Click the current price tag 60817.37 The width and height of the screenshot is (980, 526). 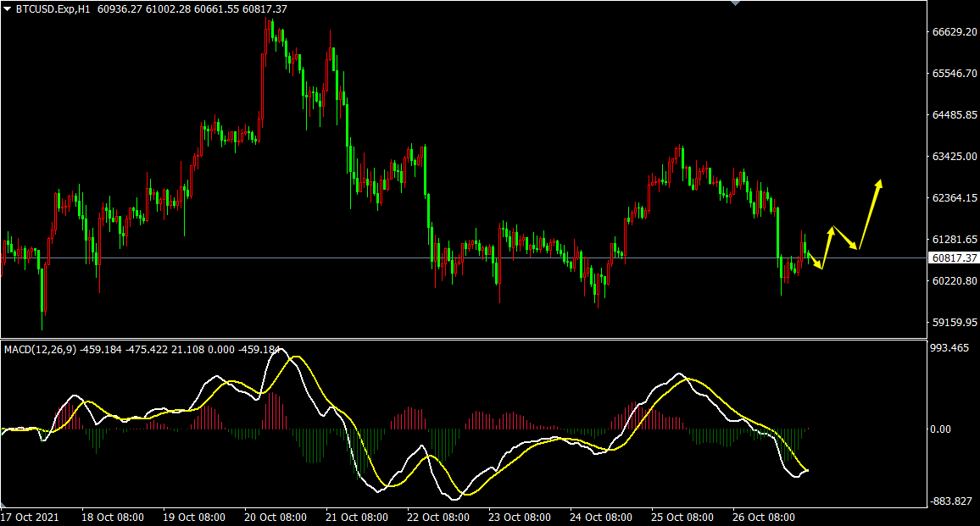pos(953,258)
